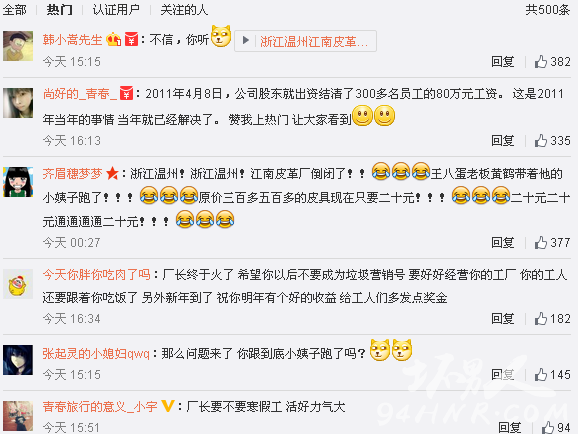Click the avatar of 今天你胖你吃肉了吗

(18, 284)
